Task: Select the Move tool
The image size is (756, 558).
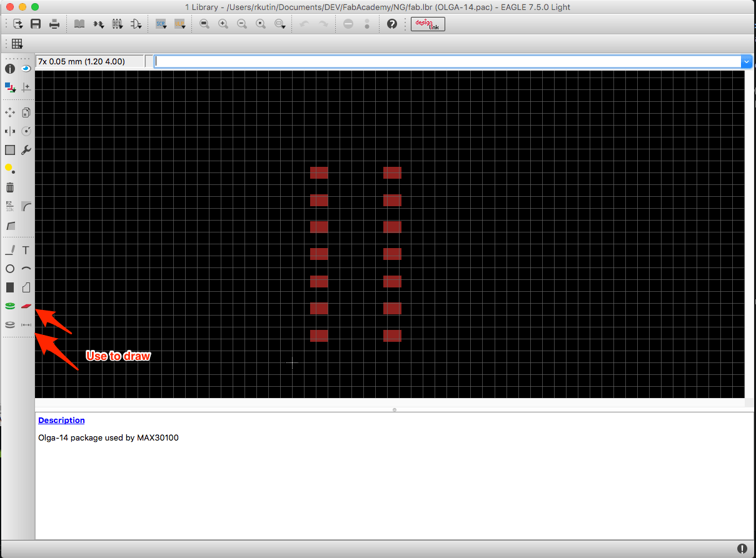Action: [10, 112]
